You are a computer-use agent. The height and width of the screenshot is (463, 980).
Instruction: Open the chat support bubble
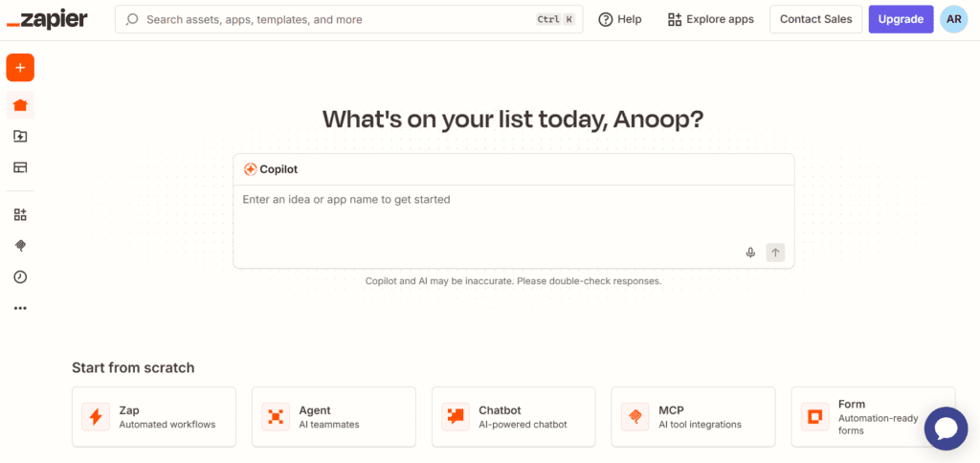(x=946, y=428)
